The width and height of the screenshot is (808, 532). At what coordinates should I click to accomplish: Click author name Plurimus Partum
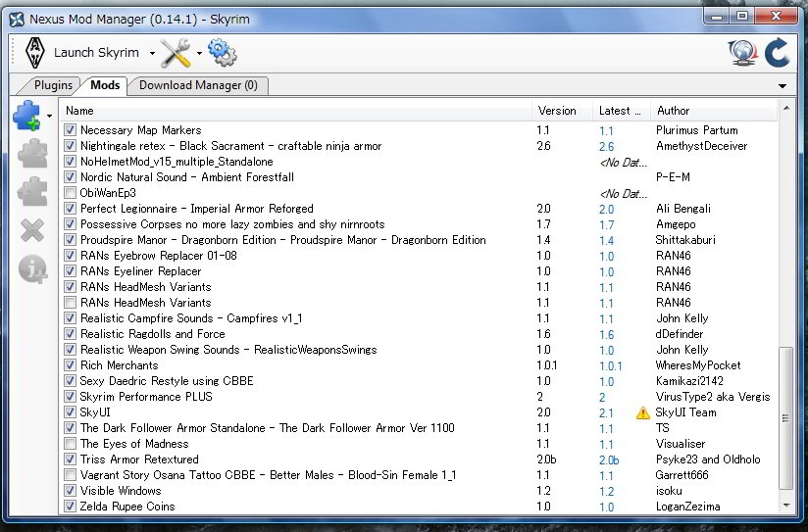pos(696,130)
